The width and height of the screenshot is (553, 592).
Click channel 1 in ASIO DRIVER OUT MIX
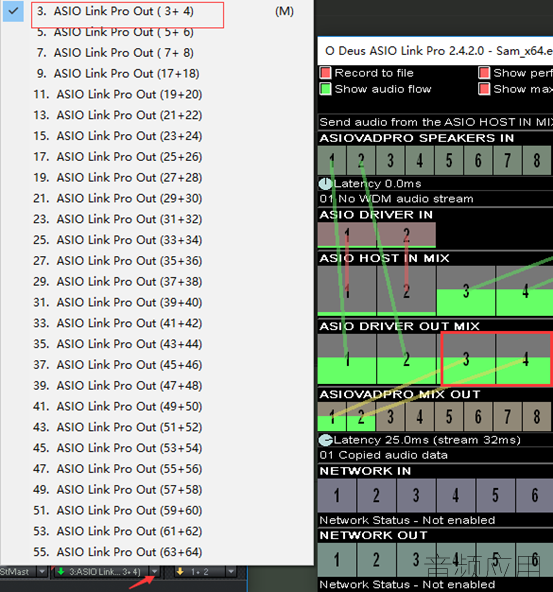(347, 359)
